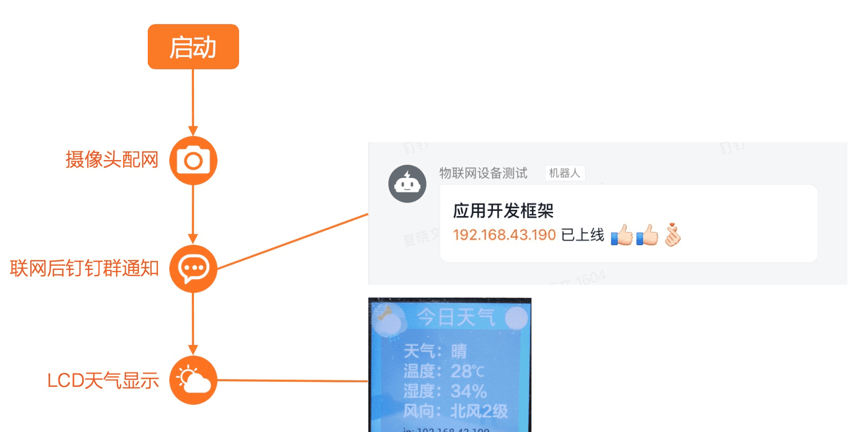The image size is (868, 432).
Task: Click the 今日天气 header on LCD
Action: click(456, 317)
